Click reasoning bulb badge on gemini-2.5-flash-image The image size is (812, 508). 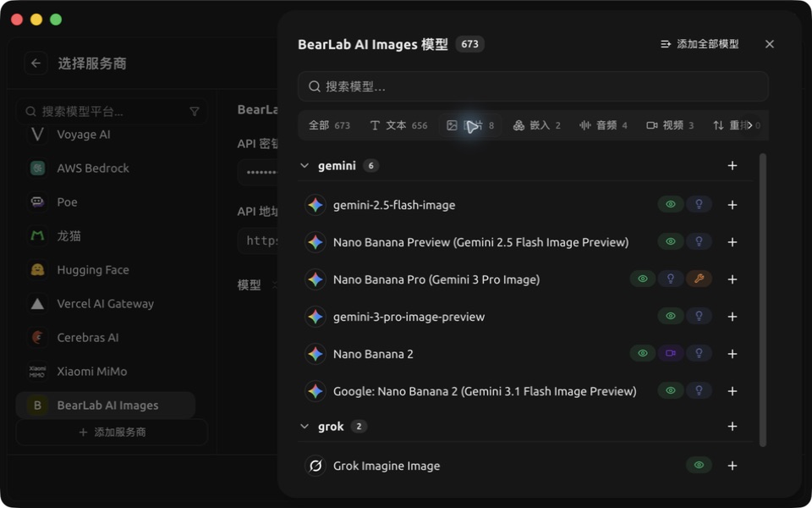[699, 204]
